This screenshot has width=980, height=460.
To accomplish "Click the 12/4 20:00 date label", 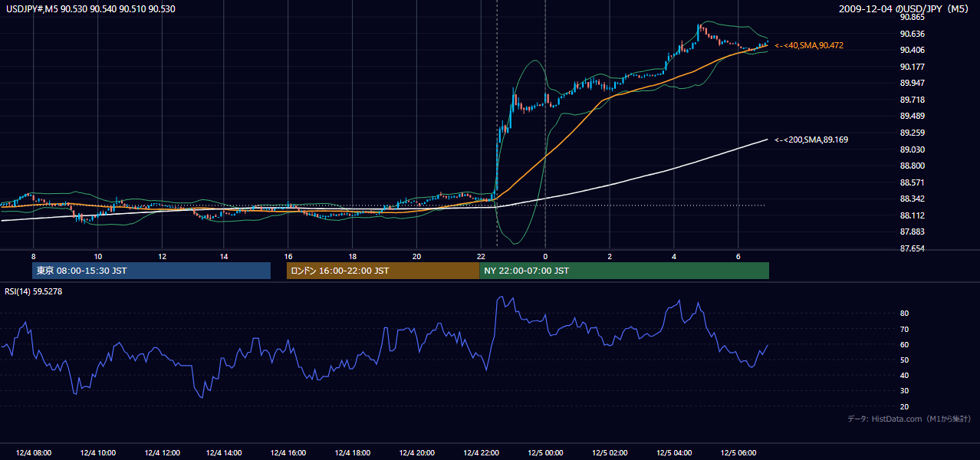I will [416, 453].
